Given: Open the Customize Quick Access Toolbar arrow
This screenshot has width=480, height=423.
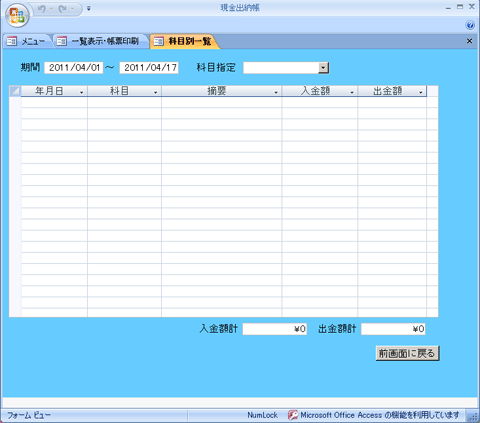Looking at the screenshot, I should (89, 9).
